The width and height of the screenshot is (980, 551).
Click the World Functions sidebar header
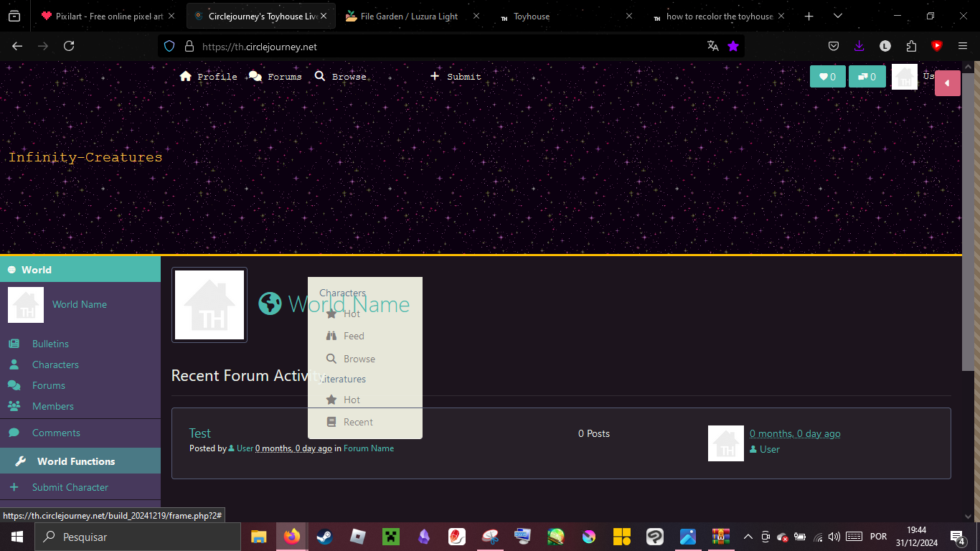tap(80, 461)
